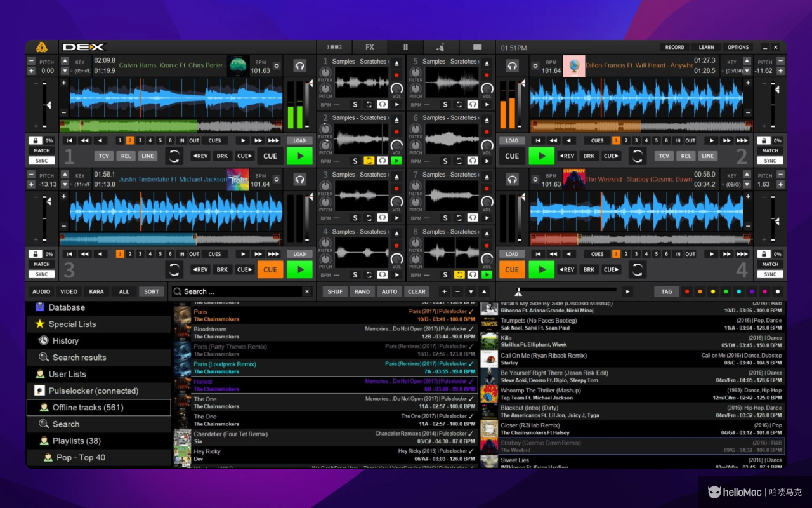Toggle deck 1 loop icon
The image size is (812, 508).
click(x=174, y=156)
